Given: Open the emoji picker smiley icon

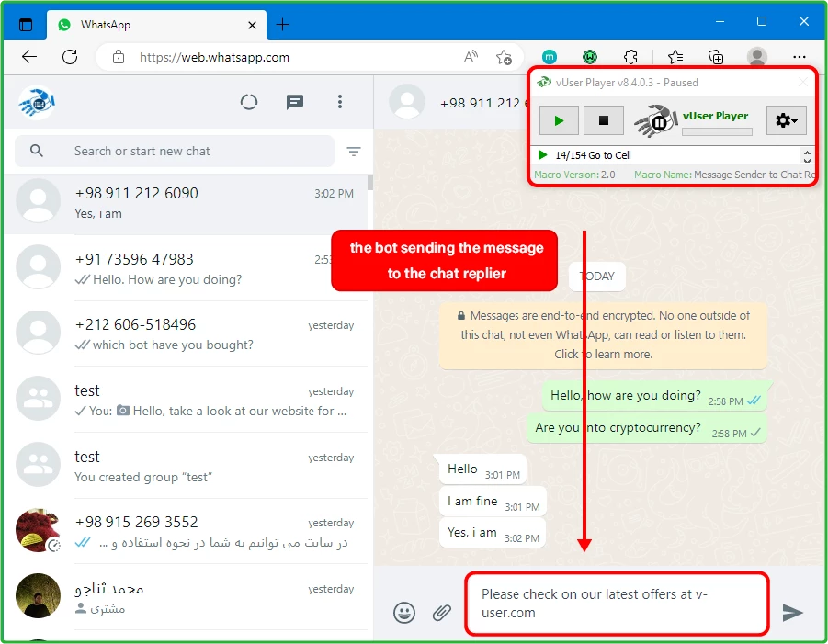Looking at the screenshot, I should click(x=404, y=613).
